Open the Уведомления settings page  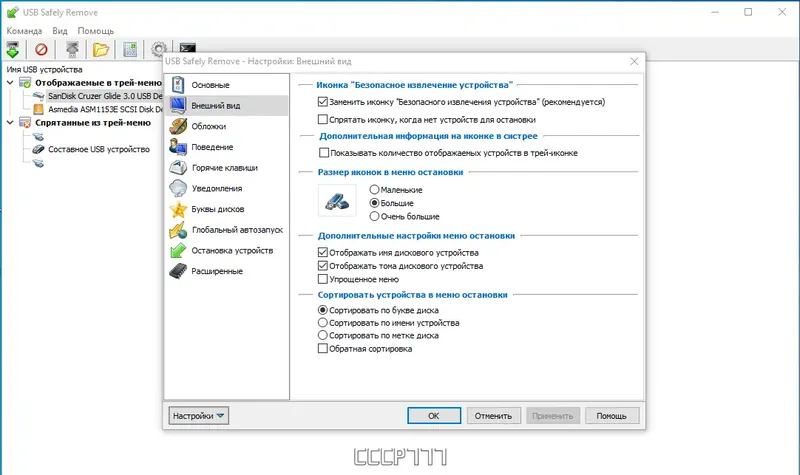(227, 188)
